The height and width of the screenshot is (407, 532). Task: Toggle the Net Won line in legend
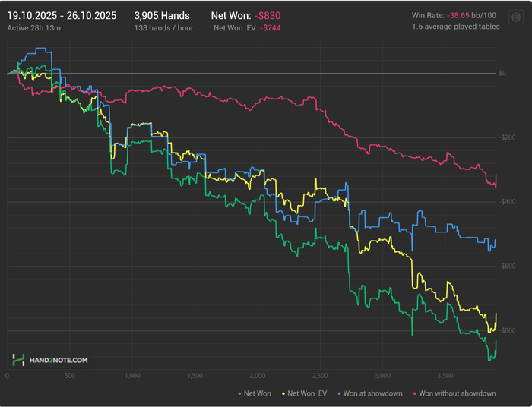tap(258, 393)
